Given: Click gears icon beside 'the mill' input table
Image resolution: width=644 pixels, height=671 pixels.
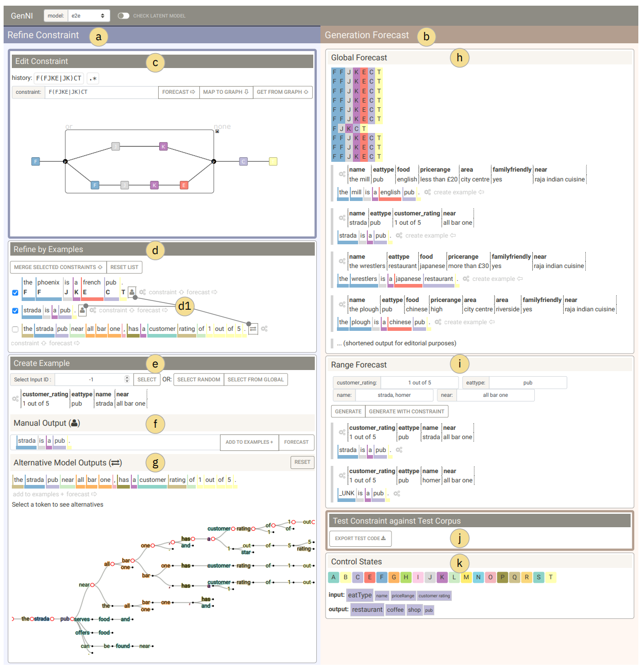Looking at the screenshot, I should (342, 174).
